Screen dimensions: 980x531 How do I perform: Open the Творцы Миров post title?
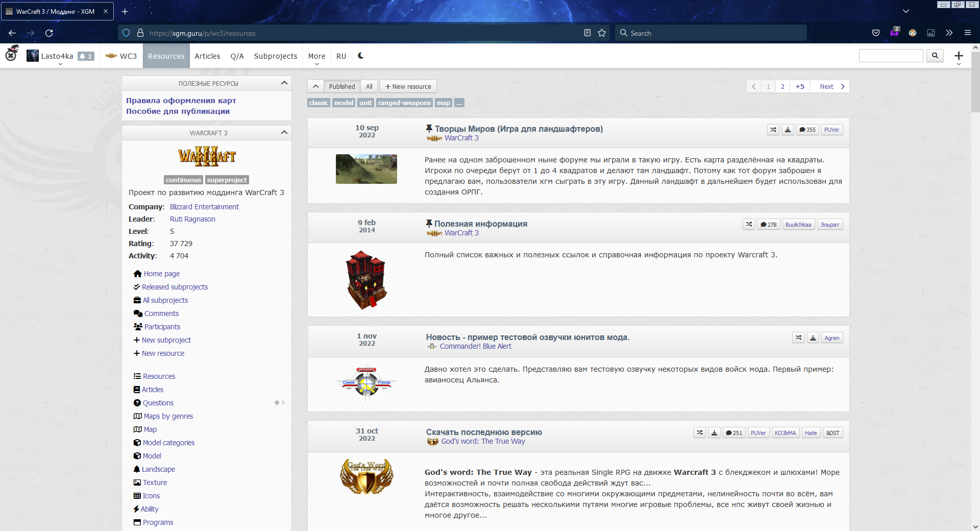point(519,129)
